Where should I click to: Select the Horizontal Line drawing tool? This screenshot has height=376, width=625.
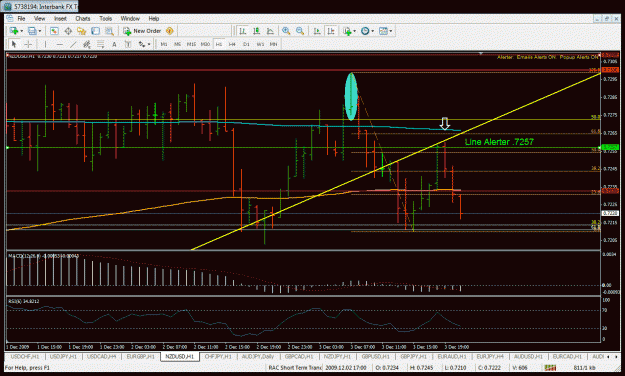59,44
